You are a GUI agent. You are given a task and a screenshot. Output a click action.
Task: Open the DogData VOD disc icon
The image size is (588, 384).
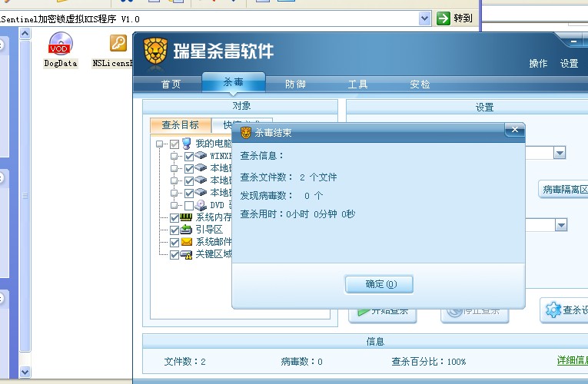(x=61, y=44)
